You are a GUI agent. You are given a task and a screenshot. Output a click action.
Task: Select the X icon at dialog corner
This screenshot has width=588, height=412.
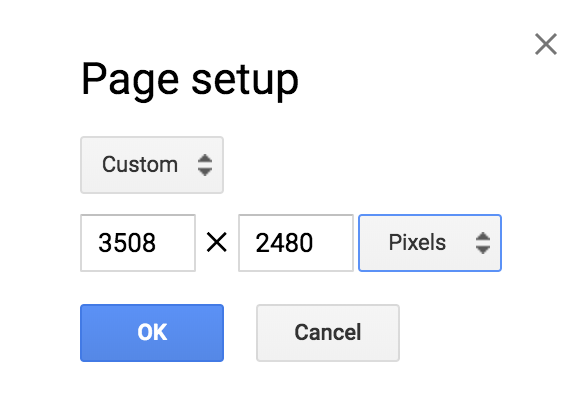pyautogui.click(x=546, y=44)
